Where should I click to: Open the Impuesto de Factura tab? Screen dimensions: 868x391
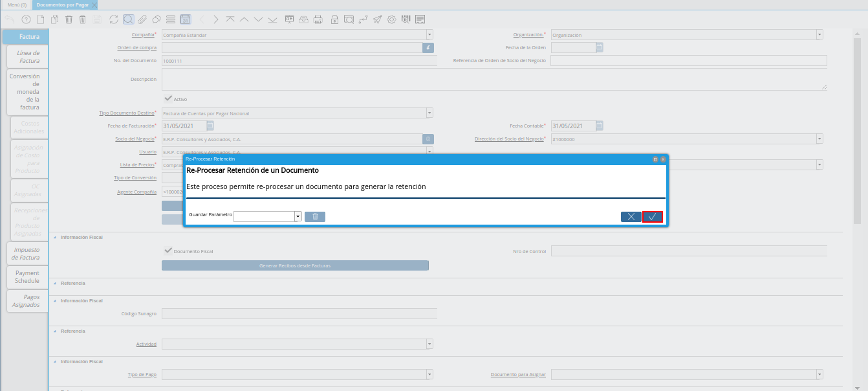pos(28,254)
